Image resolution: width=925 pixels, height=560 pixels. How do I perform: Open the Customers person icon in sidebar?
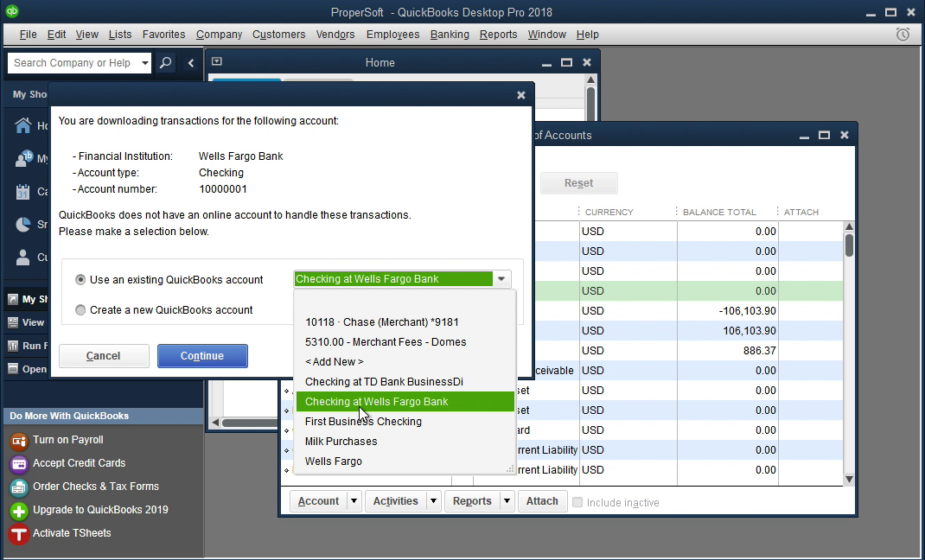[x=23, y=257]
